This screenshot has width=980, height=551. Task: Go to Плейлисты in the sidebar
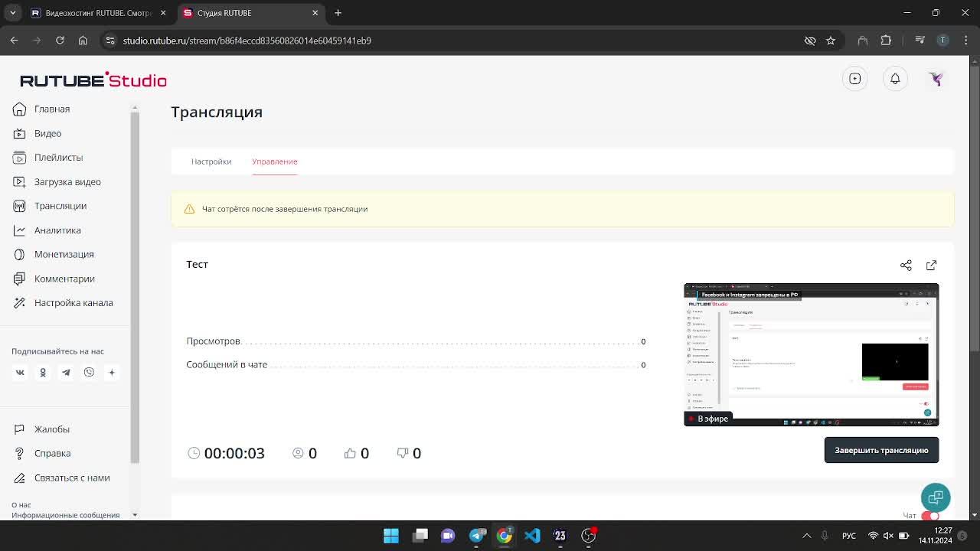point(47,158)
